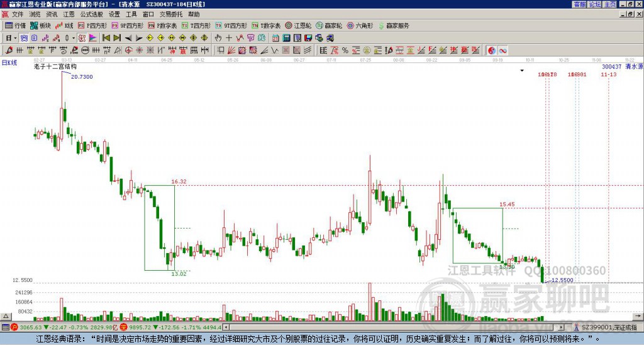This screenshot has width=644, height=345.
Task: Open the 赢家轮 wheel tool
Action: click(329, 25)
